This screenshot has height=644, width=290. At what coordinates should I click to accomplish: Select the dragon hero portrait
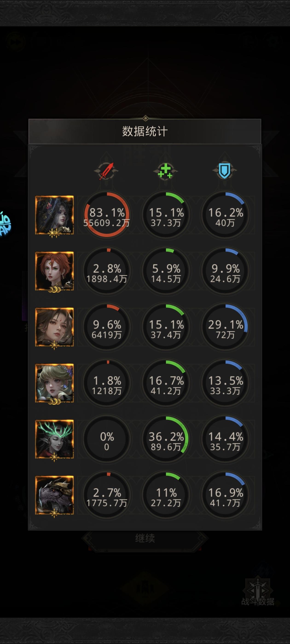tap(54, 495)
